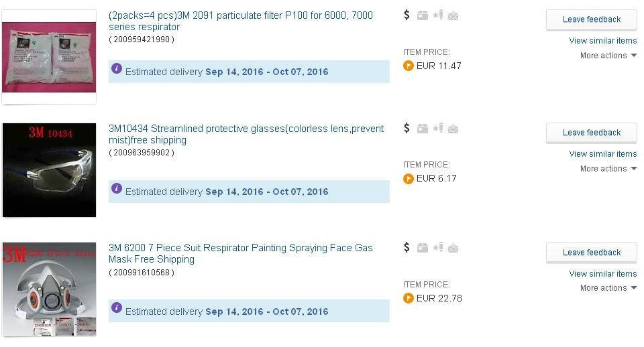Expand More actions for the protective glasses

point(608,169)
